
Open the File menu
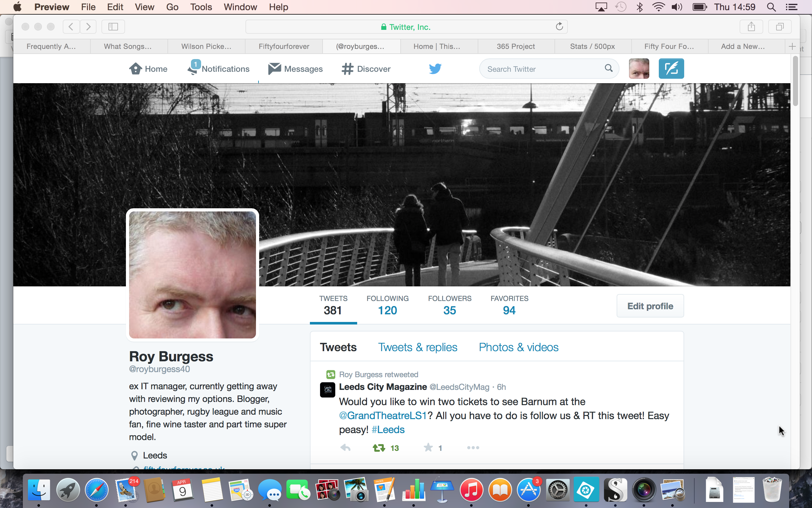click(88, 7)
